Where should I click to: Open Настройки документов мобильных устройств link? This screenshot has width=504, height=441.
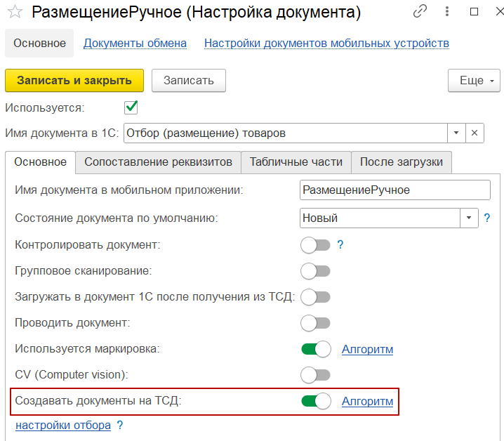[326, 43]
